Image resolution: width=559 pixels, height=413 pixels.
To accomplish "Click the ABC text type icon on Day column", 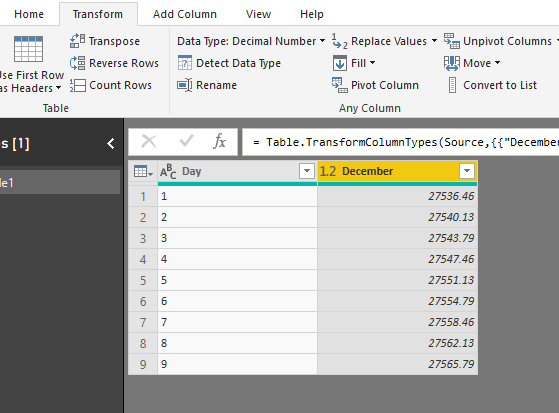I will (x=168, y=172).
